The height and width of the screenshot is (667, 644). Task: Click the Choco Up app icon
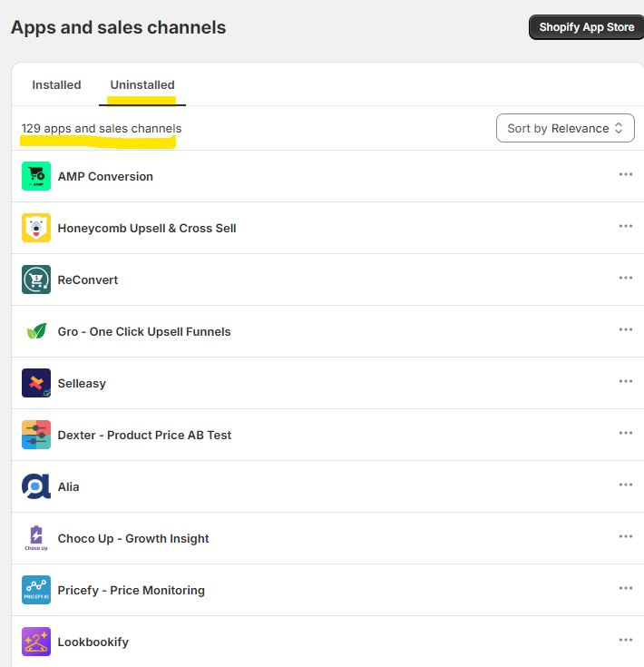coord(36,538)
